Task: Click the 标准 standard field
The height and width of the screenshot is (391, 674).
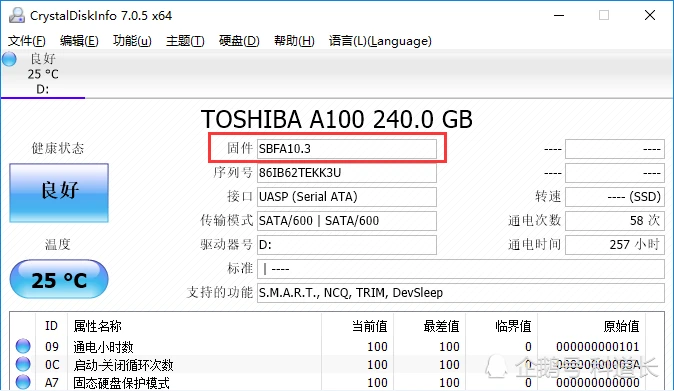Action: coord(461,269)
